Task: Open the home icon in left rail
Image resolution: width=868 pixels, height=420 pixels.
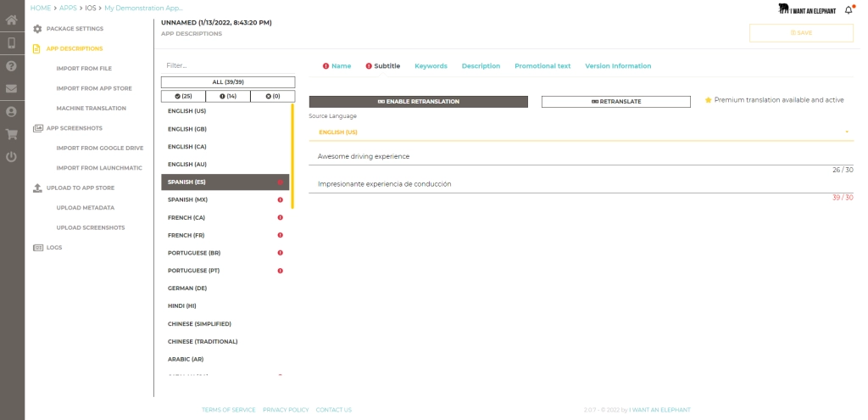Action: (11, 20)
